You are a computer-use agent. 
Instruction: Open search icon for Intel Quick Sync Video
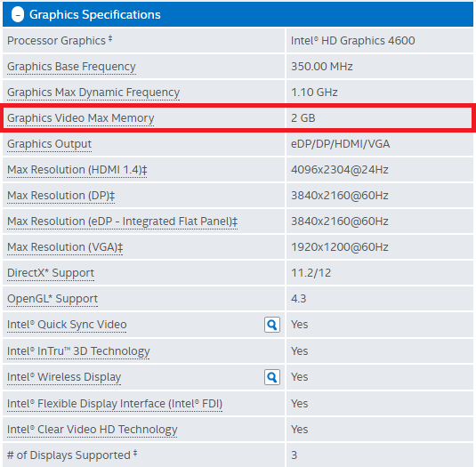click(272, 325)
